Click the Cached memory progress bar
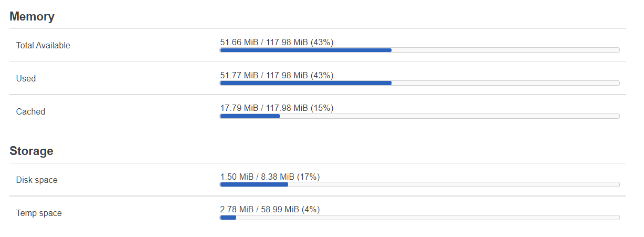Viewport: 644px width, 237px height. point(420,116)
